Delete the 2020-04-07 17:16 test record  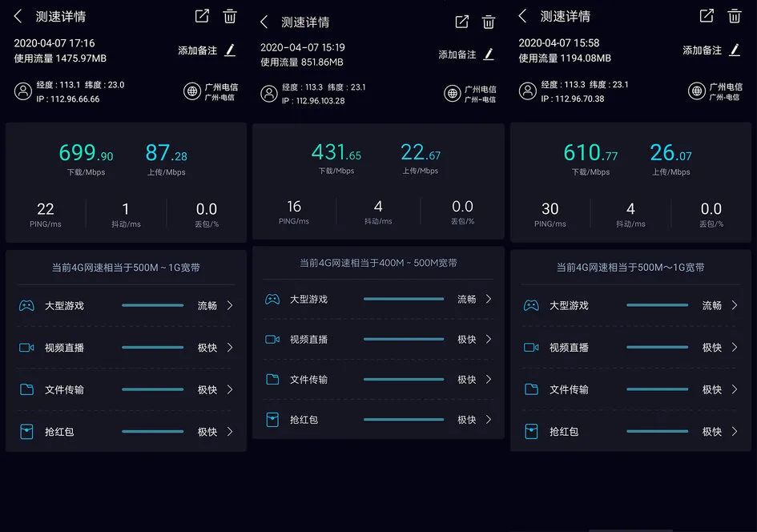230,16
